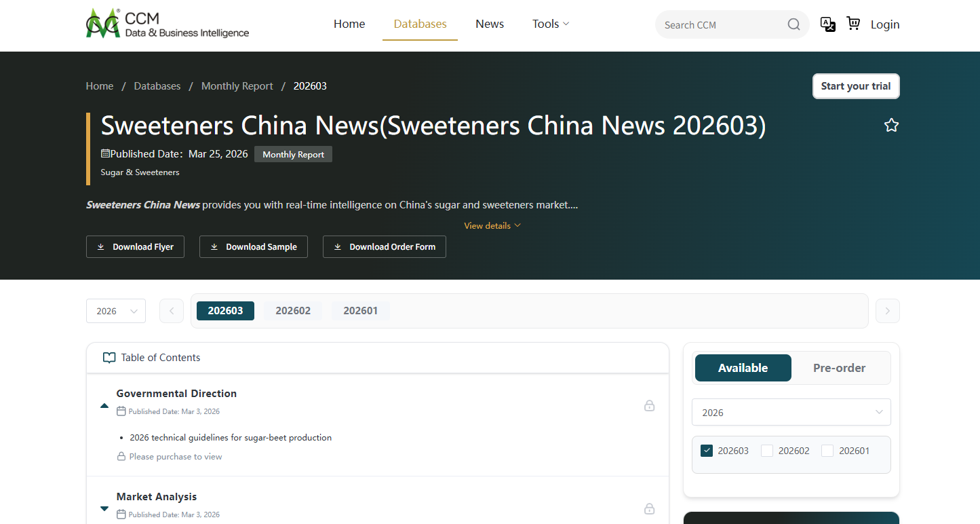Enable the 202601 checkbox

pyautogui.click(x=827, y=450)
